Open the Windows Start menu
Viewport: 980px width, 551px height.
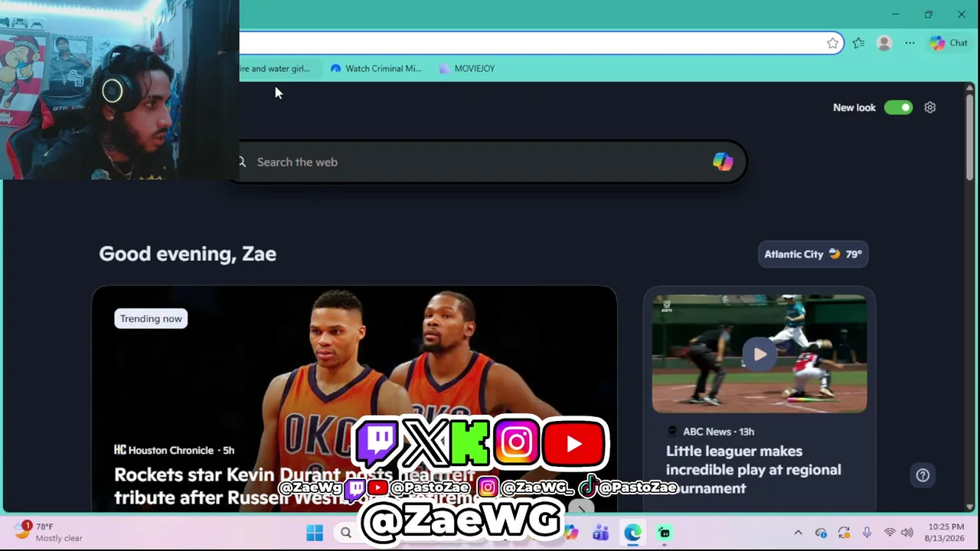click(x=315, y=533)
